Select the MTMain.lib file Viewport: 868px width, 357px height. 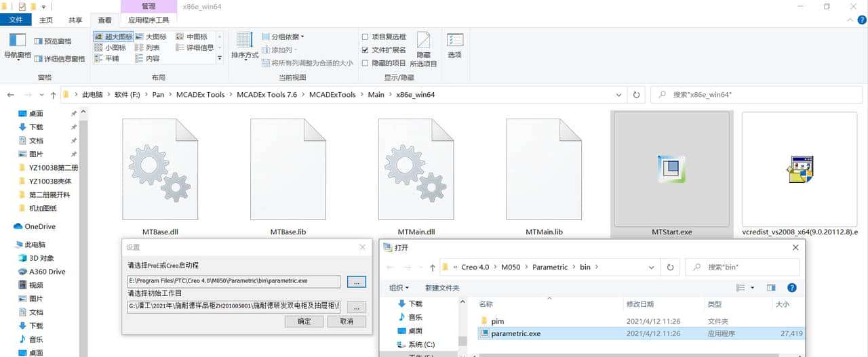point(544,177)
